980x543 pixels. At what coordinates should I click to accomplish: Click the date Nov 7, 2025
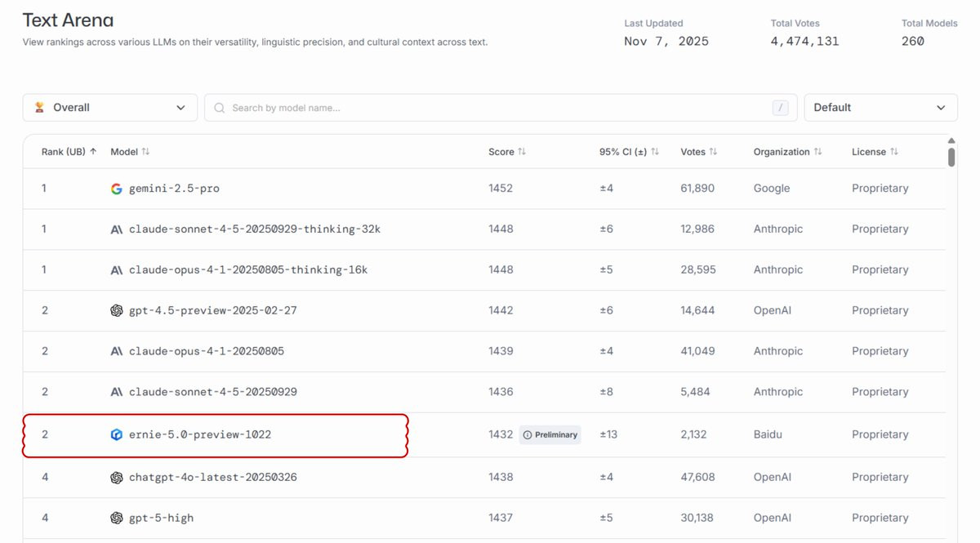coord(666,42)
